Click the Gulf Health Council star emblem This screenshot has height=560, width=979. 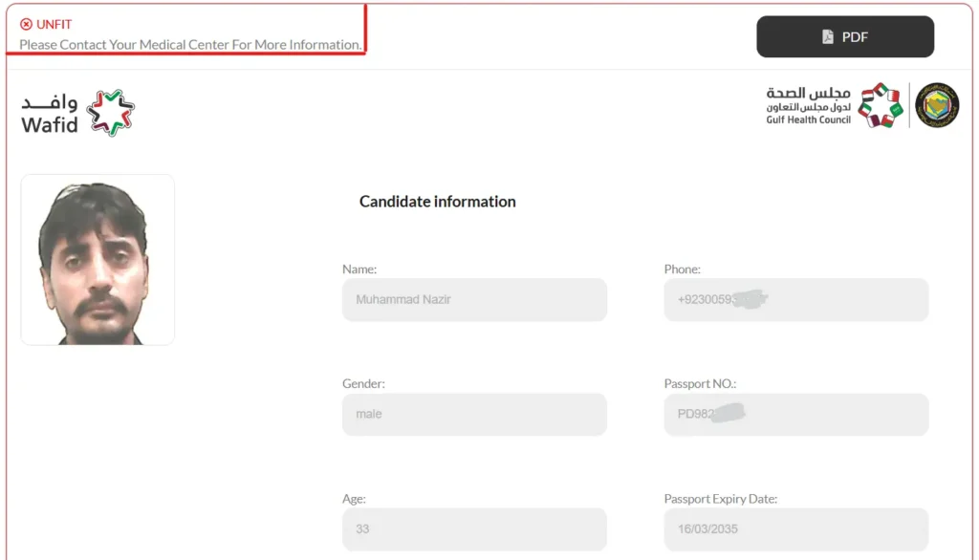click(880, 105)
